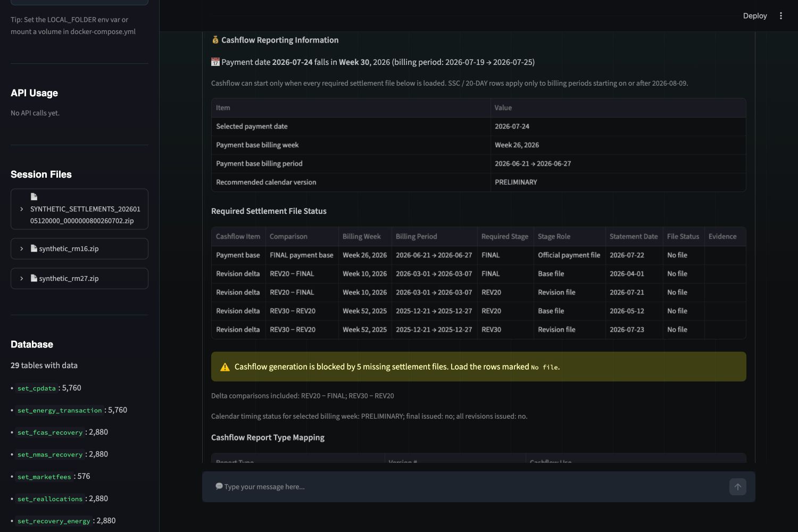798x532 pixels.
Task: Expand the synthetic_rm16.zip chevron
Action: 21,248
